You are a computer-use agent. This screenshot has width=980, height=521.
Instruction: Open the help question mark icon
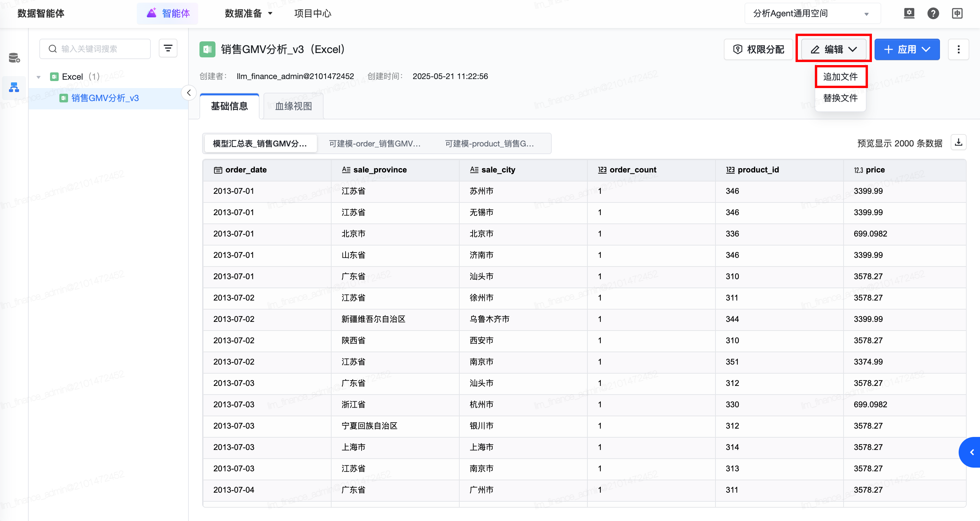(x=933, y=14)
